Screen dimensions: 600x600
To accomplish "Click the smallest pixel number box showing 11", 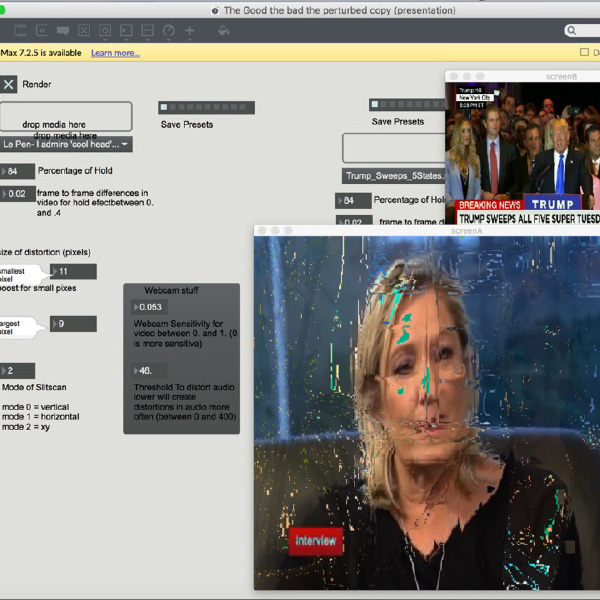I will click(74, 271).
